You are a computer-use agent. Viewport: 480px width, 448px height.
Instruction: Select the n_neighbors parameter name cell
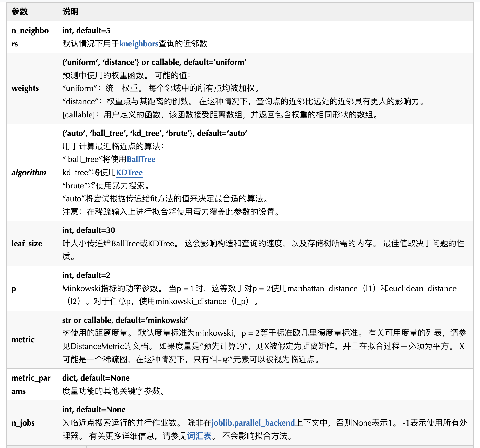pos(30,37)
